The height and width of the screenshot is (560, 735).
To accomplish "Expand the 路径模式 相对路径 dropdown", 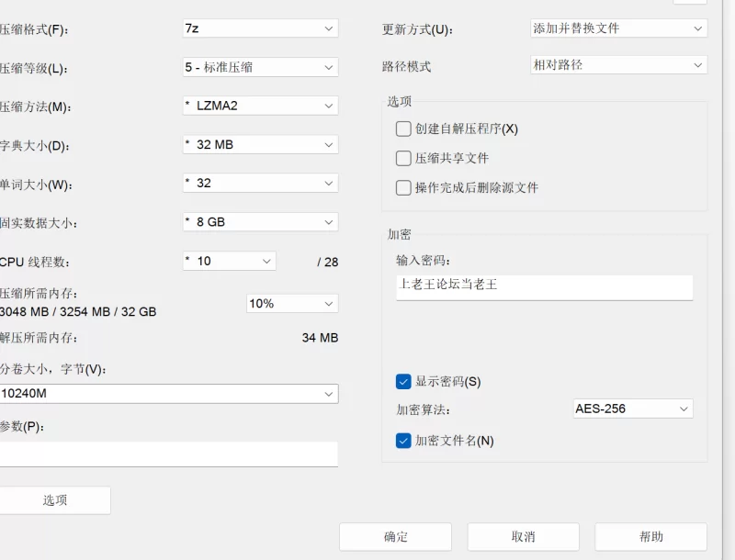I will (x=618, y=65).
